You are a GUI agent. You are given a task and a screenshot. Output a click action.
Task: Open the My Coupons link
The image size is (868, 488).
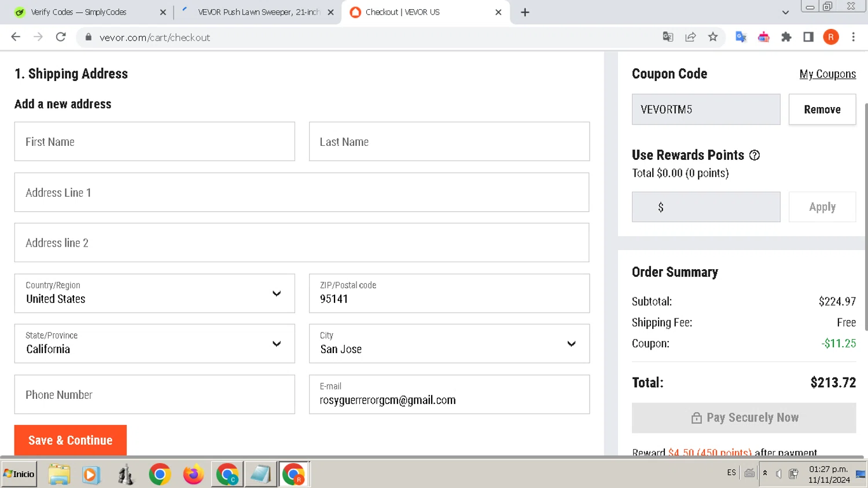click(827, 74)
